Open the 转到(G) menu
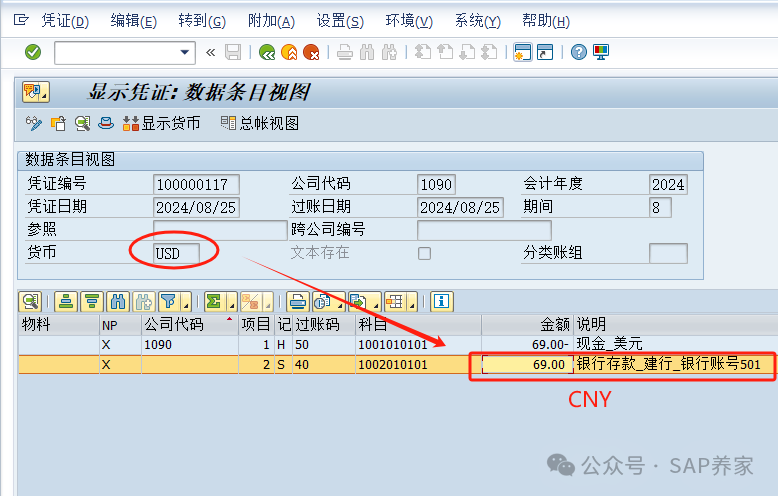The width and height of the screenshot is (778, 496). 202,20
